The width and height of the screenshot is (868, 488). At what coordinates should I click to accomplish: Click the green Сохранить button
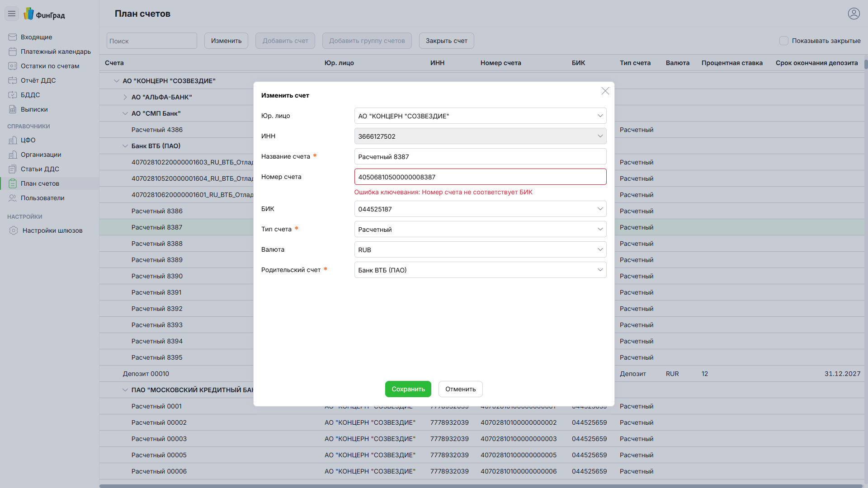point(408,389)
